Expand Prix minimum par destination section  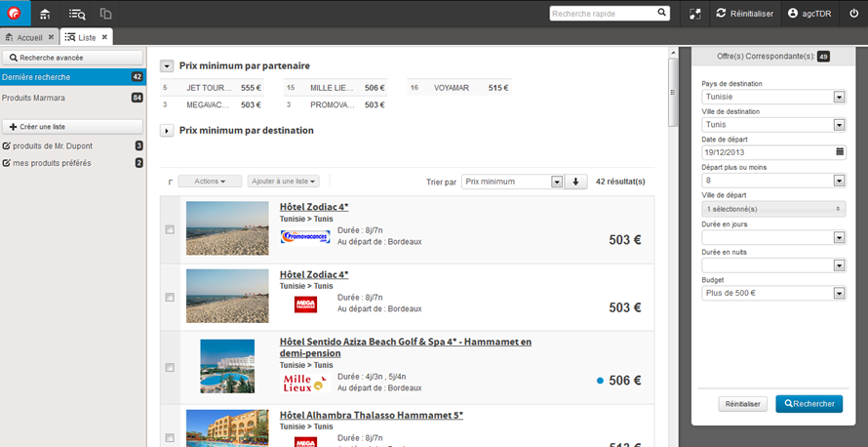[x=167, y=131]
